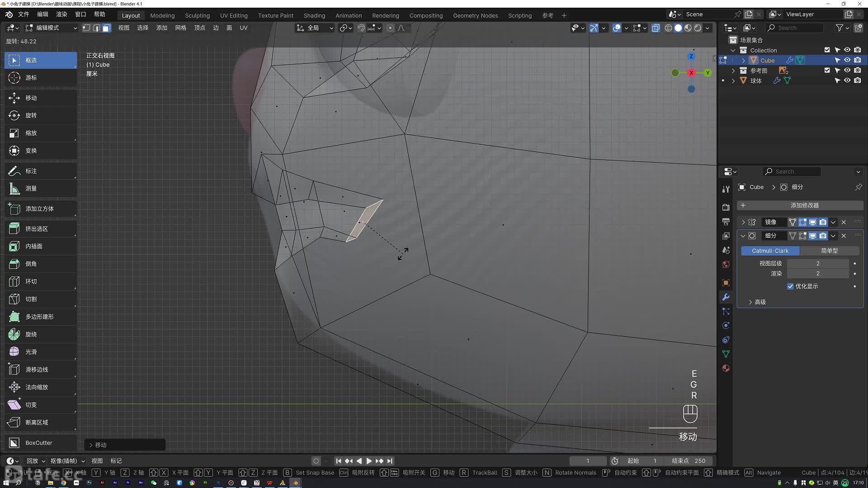Viewport: 868px width, 488px height.
Task: Select the 旋转 rotate tool
Action: (41, 116)
